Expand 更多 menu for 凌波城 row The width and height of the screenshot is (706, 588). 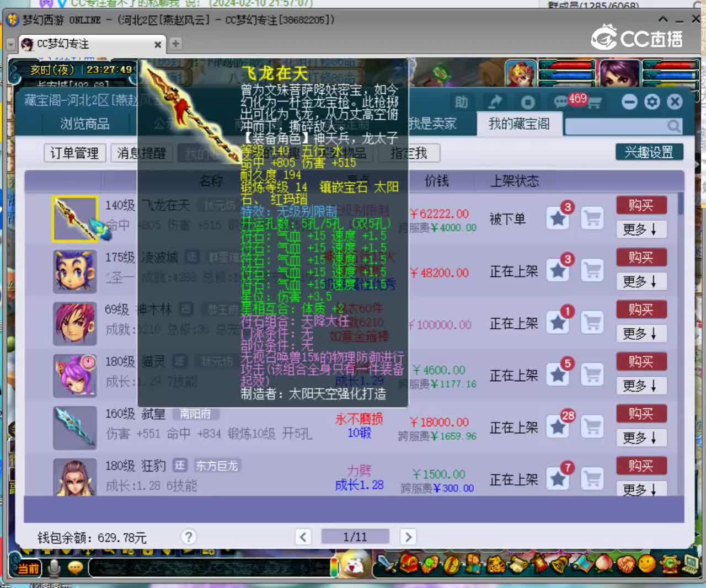point(641,281)
